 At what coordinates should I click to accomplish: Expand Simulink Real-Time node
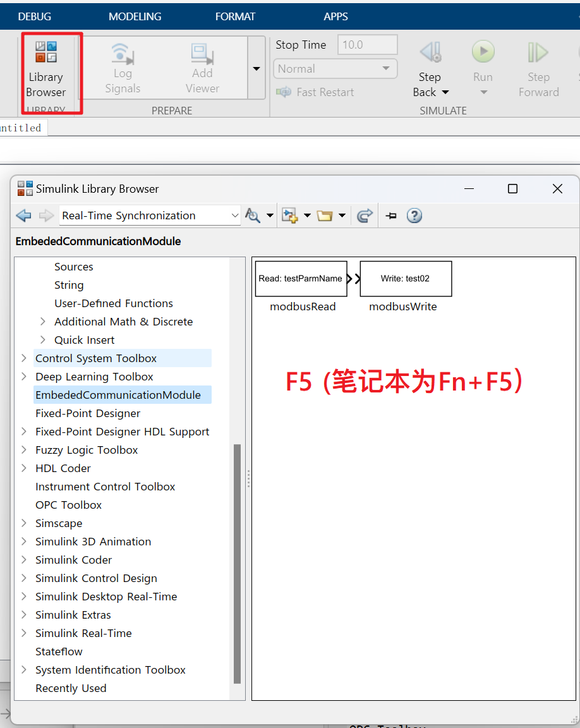[24, 633]
